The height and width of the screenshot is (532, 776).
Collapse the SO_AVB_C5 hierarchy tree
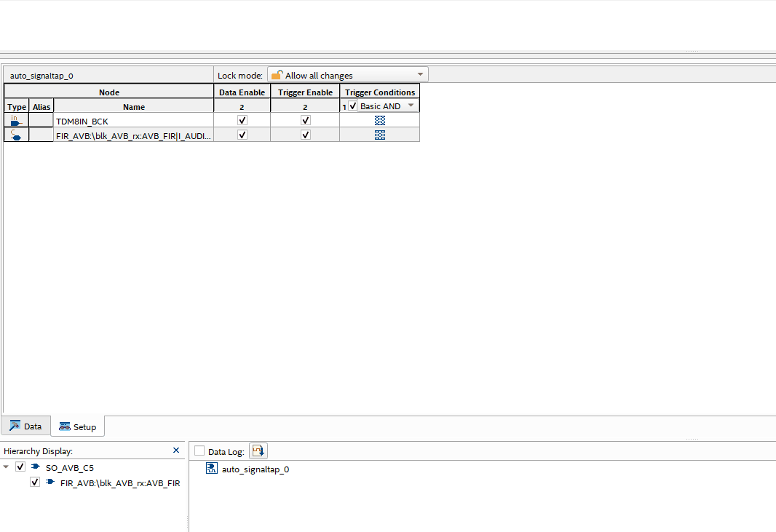pos(7,467)
